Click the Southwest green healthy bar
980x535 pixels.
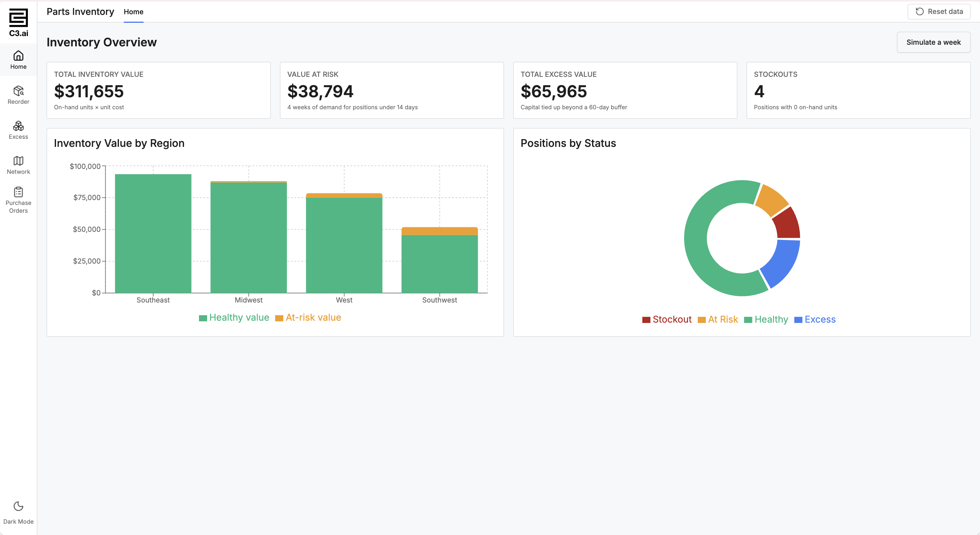point(439,264)
